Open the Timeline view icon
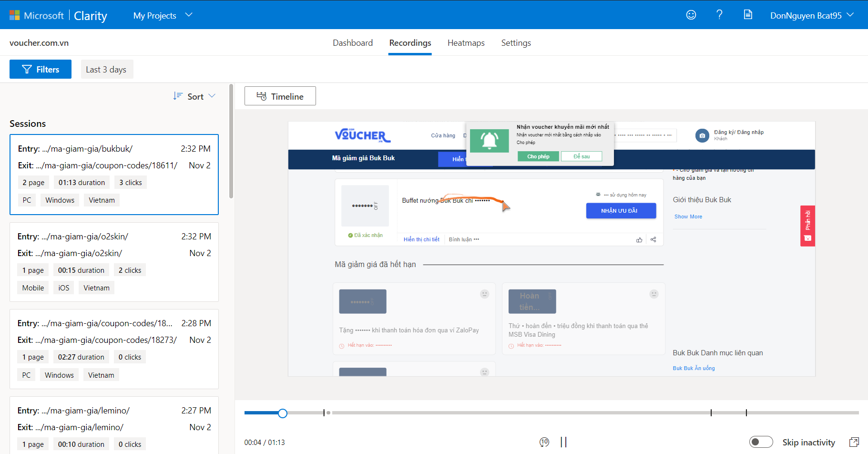 [x=261, y=96]
